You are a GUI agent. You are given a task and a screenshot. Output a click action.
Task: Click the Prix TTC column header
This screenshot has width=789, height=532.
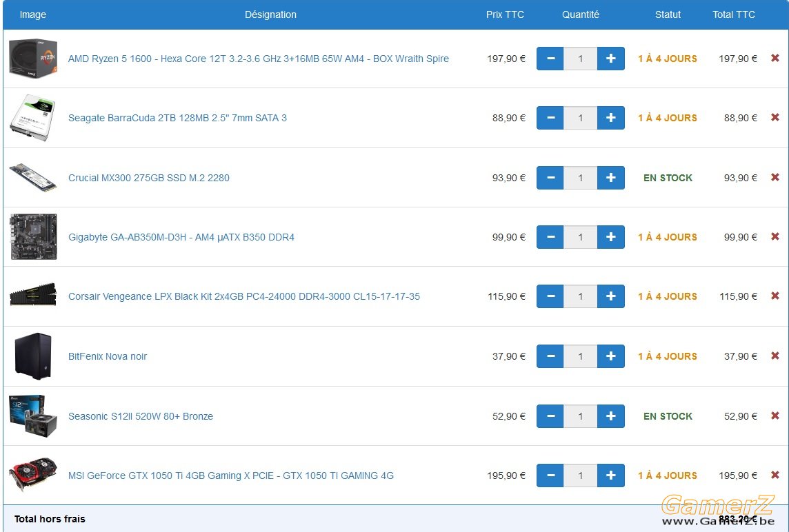click(x=506, y=14)
